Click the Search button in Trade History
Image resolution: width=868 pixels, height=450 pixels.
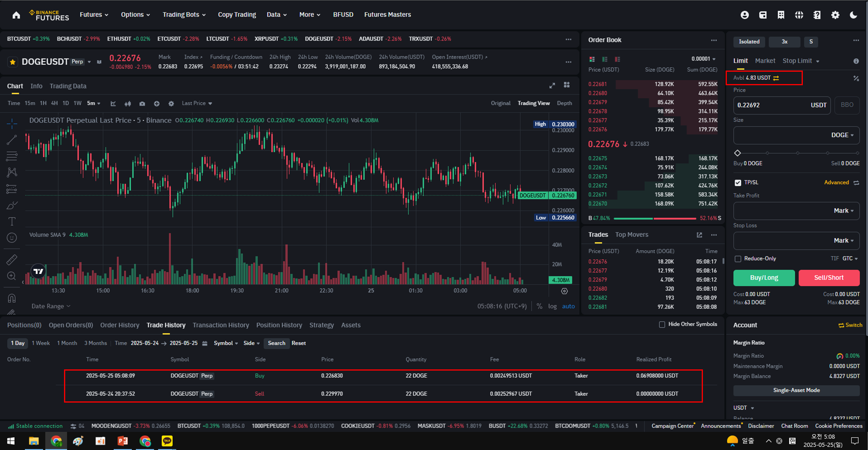coord(276,343)
